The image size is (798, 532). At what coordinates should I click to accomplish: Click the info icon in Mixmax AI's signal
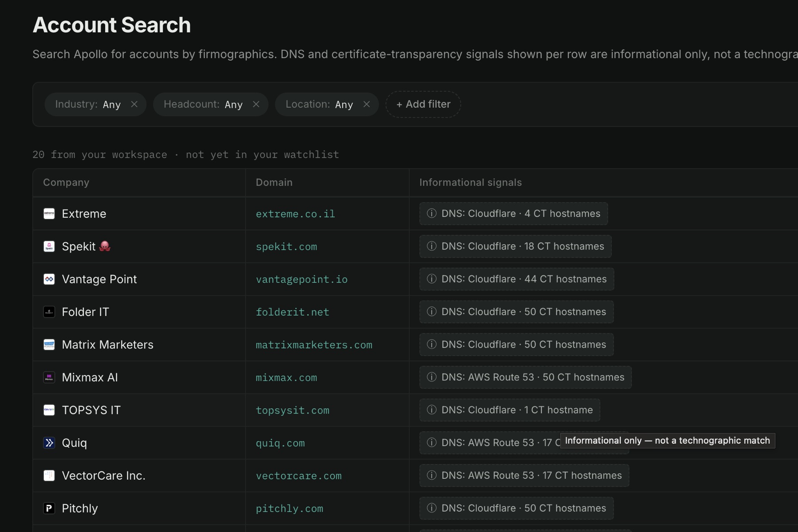432,377
